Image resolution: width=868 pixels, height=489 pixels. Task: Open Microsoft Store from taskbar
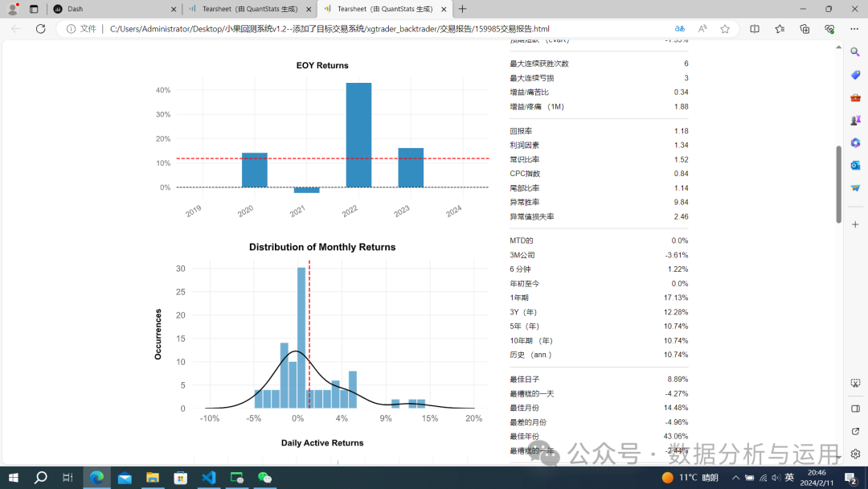point(181,478)
